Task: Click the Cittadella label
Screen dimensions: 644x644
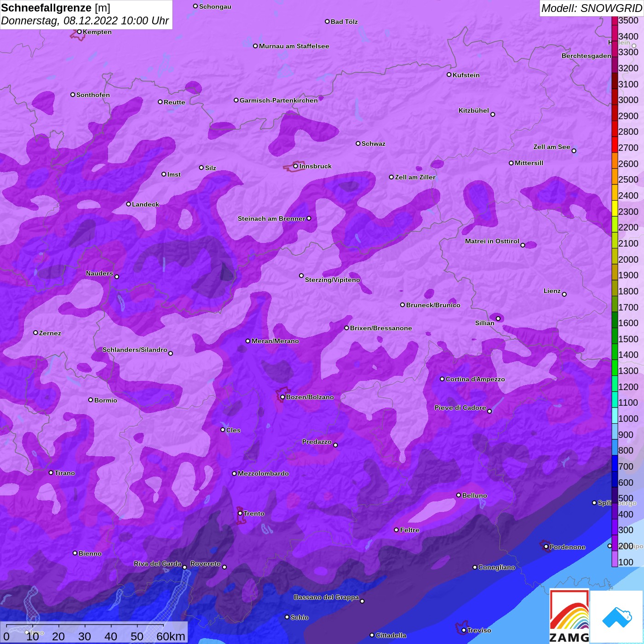Action: coord(391,635)
